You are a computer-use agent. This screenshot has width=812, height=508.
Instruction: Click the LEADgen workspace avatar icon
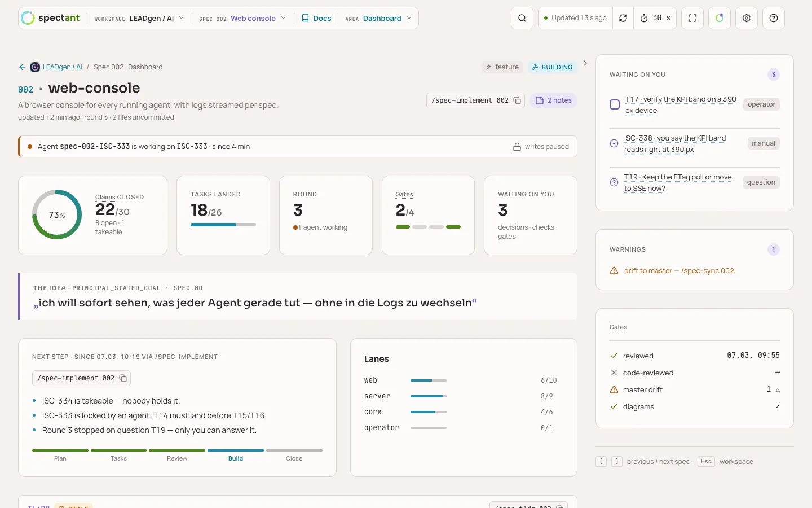(x=35, y=67)
